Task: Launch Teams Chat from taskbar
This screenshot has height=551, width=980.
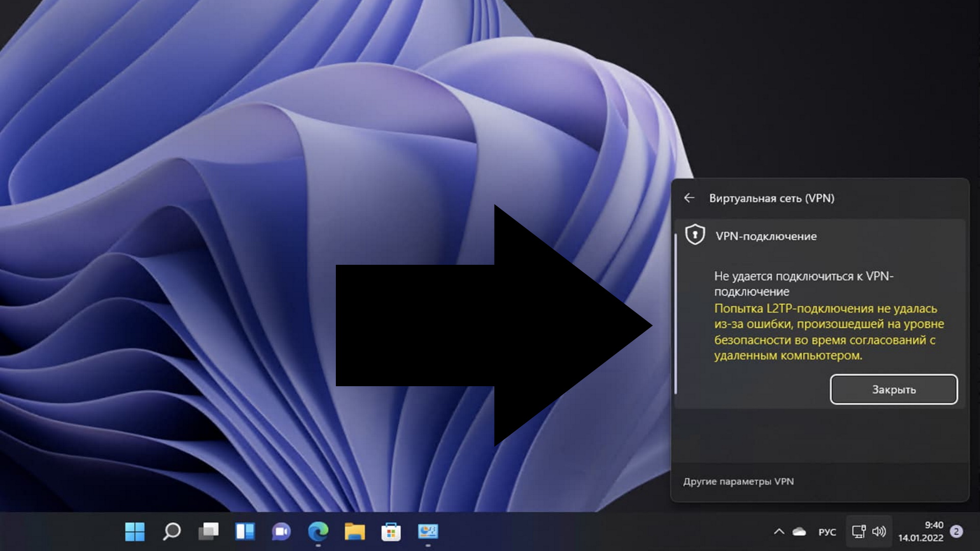Action: [281, 532]
